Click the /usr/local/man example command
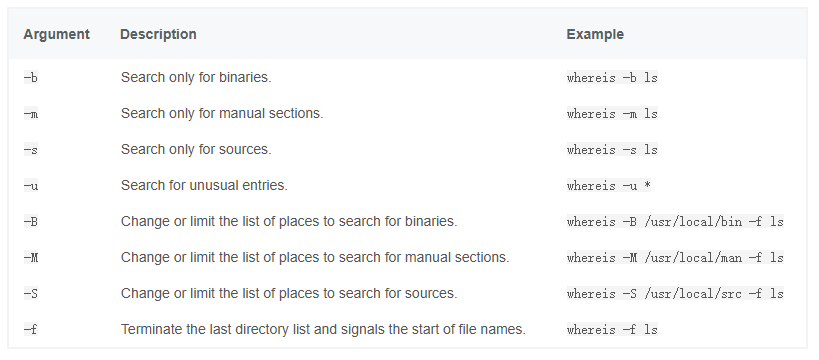This screenshot has height=360, width=819. (x=675, y=258)
